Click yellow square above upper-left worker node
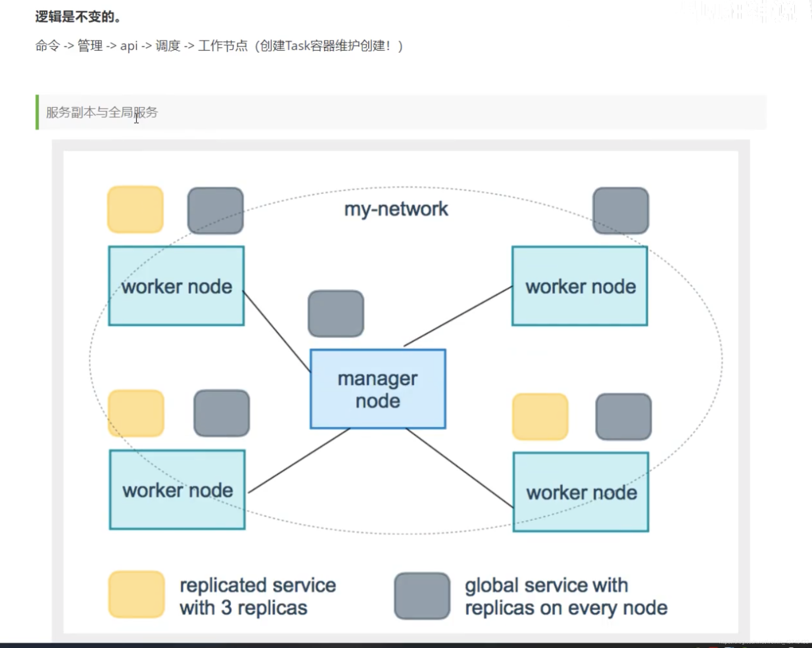Viewport: 812px width, 648px height. tap(135, 209)
